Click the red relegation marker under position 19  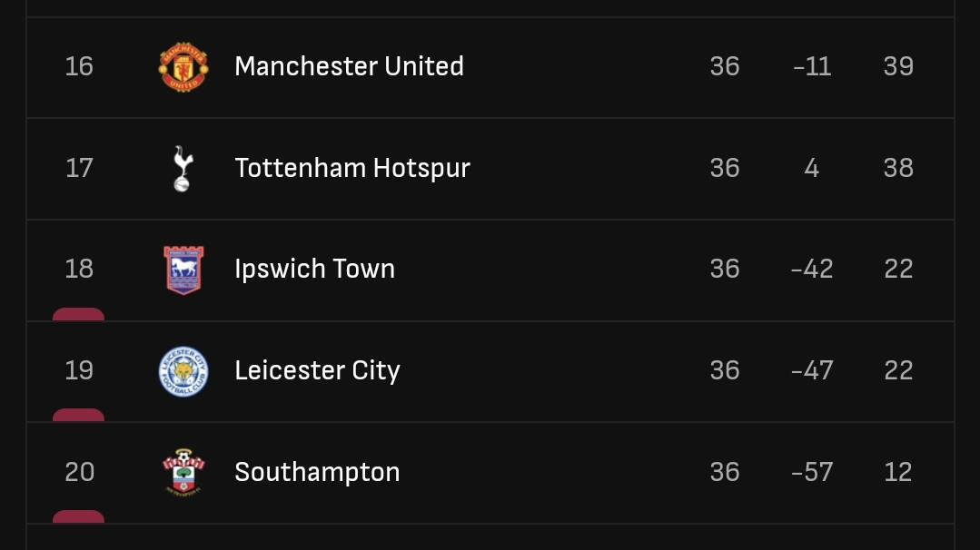78,416
